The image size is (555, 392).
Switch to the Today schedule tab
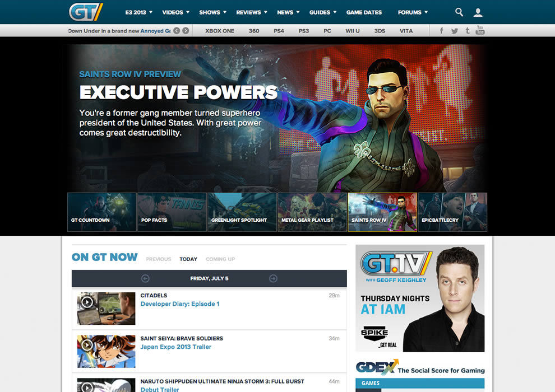188,259
